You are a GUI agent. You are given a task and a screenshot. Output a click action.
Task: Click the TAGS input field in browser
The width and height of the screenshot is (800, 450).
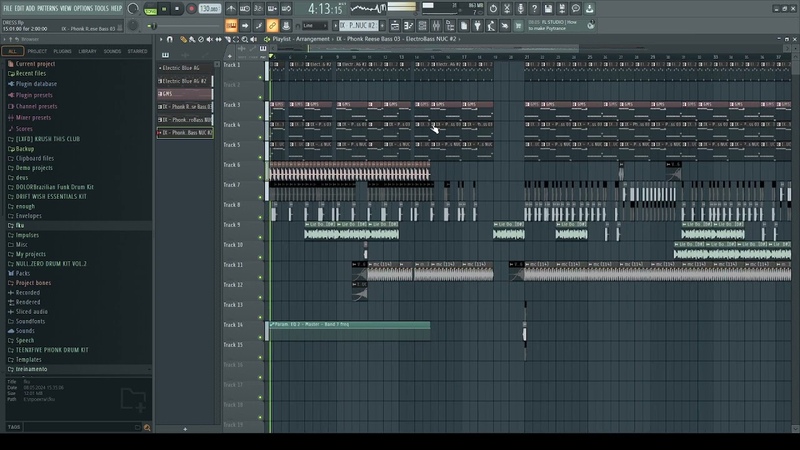pos(82,428)
